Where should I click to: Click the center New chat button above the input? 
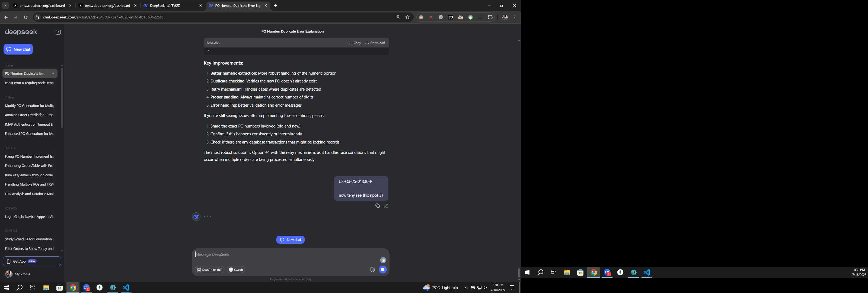[x=291, y=240]
